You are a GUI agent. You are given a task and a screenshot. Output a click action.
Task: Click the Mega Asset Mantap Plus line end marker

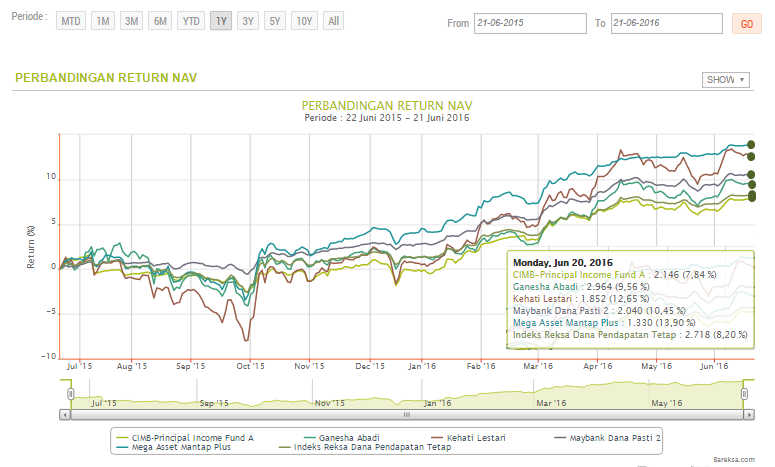[x=751, y=146]
